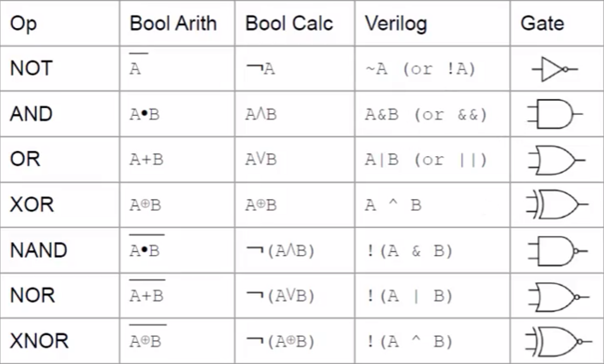Select the NAND gate symbol
604x364 pixels.
[x=555, y=251]
